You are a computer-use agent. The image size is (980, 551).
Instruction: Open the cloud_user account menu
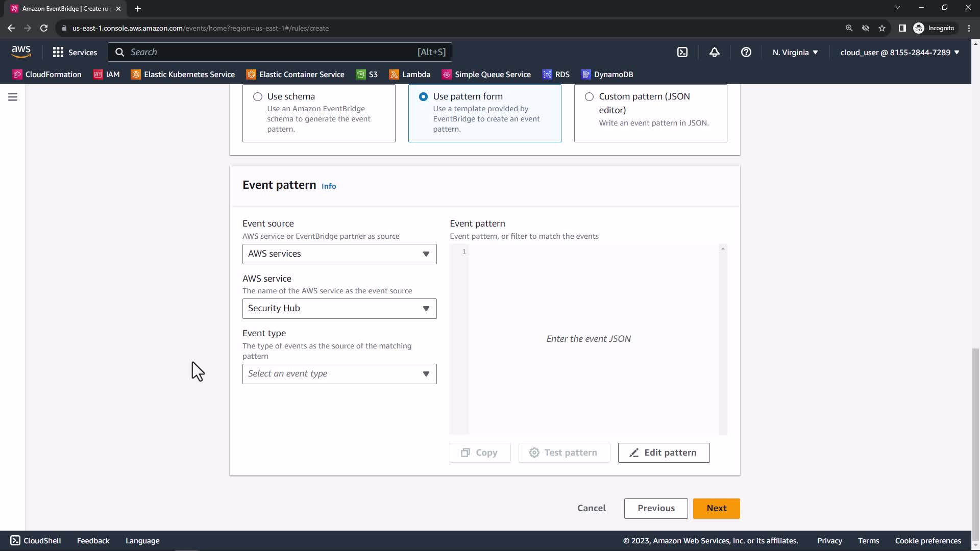[x=899, y=52]
